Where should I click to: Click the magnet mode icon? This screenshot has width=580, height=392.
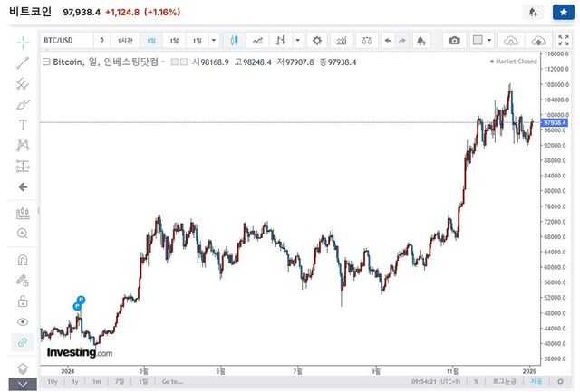[23, 260]
